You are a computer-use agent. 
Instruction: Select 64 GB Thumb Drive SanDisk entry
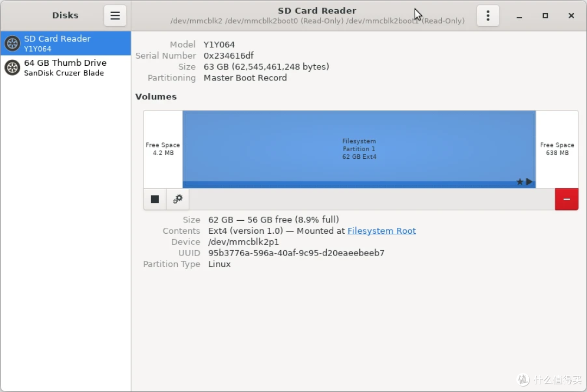point(66,67)
